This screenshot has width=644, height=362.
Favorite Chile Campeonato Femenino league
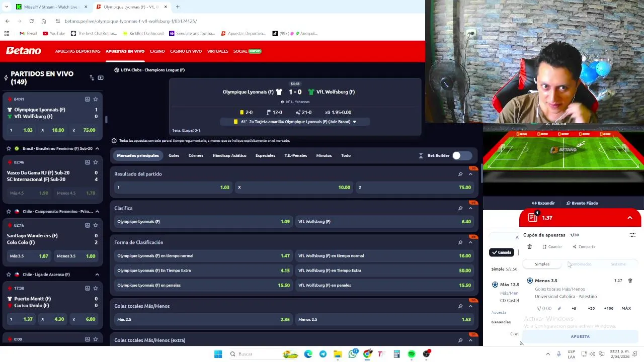coord(9,211)
